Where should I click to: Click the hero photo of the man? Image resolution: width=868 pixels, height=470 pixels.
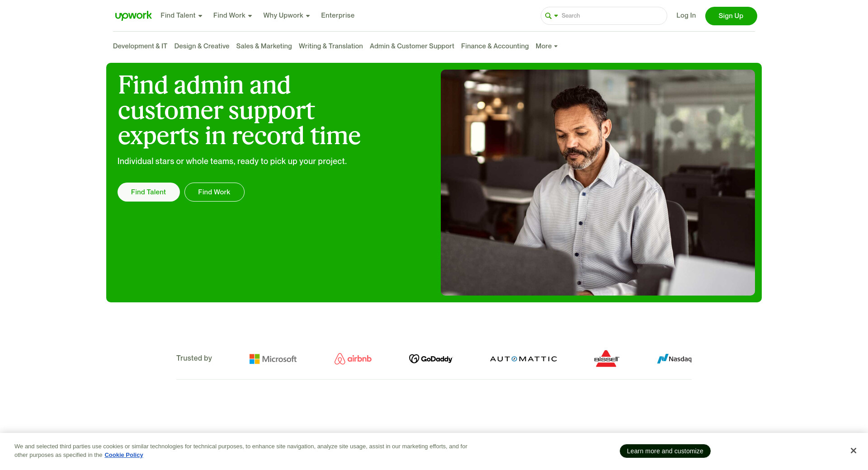coord(598,183)
